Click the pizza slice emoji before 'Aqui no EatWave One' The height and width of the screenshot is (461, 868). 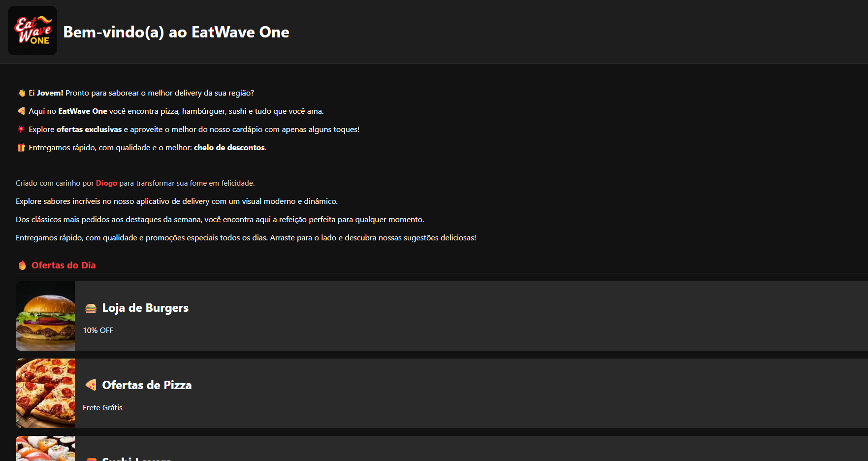click(x=21, y=111)
